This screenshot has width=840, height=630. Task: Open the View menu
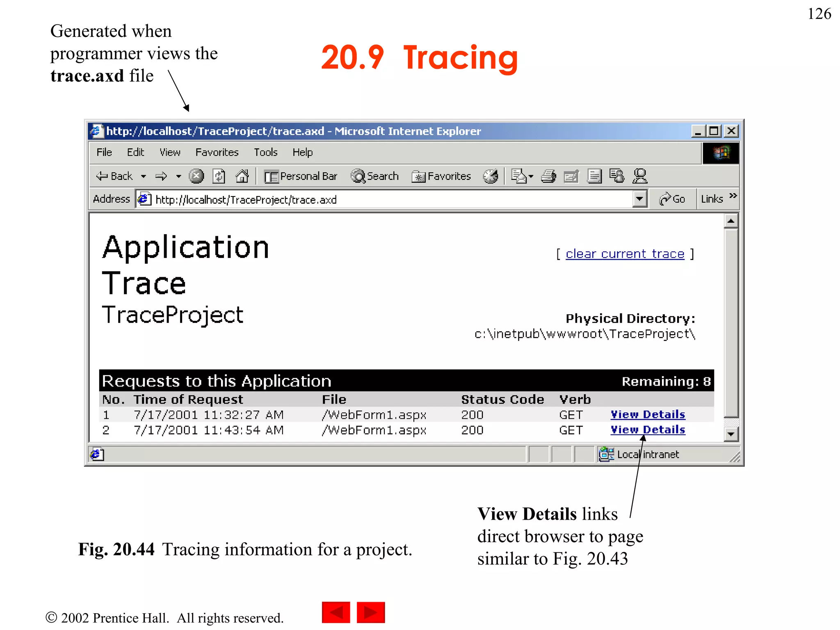point(170,153)
